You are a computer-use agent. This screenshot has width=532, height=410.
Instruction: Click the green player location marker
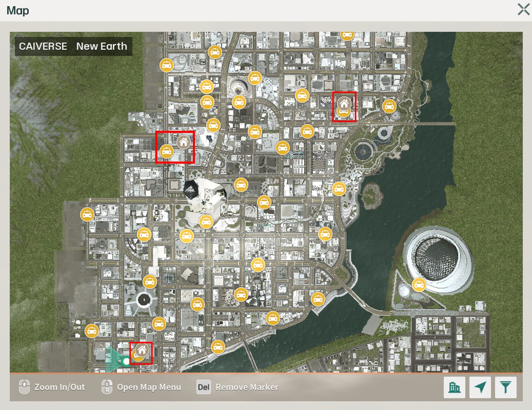click(x=126, y=361)
